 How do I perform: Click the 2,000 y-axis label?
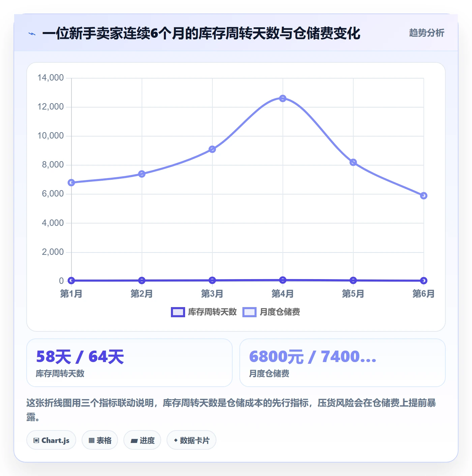(x=53, y=252)
